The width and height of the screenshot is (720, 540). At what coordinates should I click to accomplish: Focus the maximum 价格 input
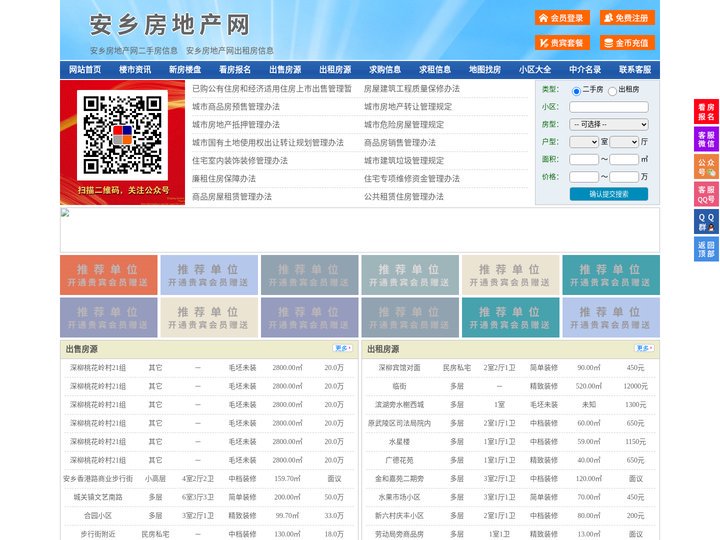pyautogui.click(x=624, y=177)
